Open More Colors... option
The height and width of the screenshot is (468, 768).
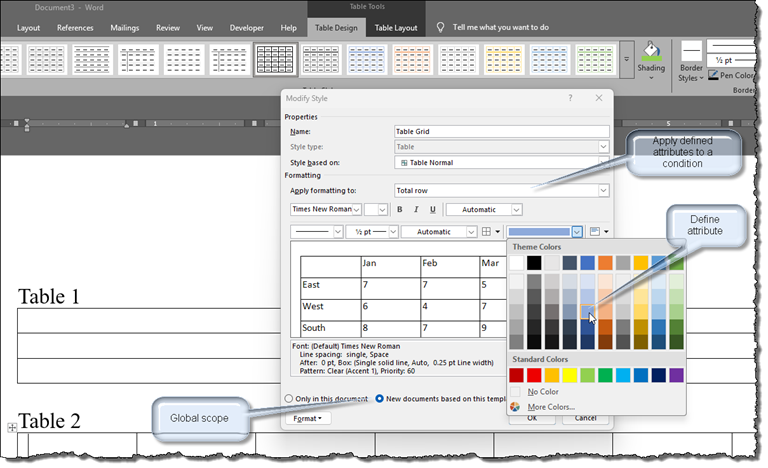coord(551,407)
